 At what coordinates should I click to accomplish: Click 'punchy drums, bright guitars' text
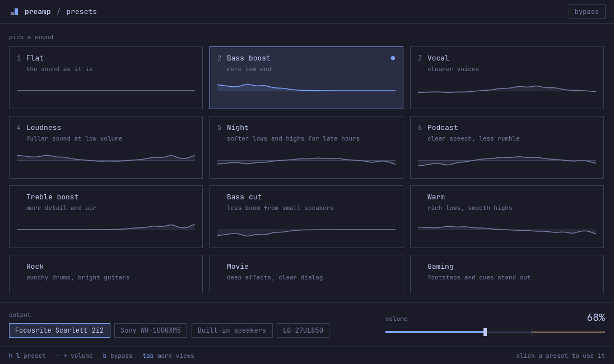78,278
